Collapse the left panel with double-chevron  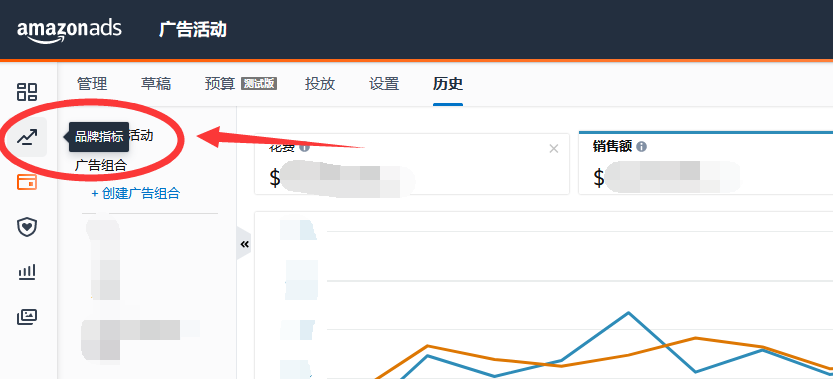(244, 245)
